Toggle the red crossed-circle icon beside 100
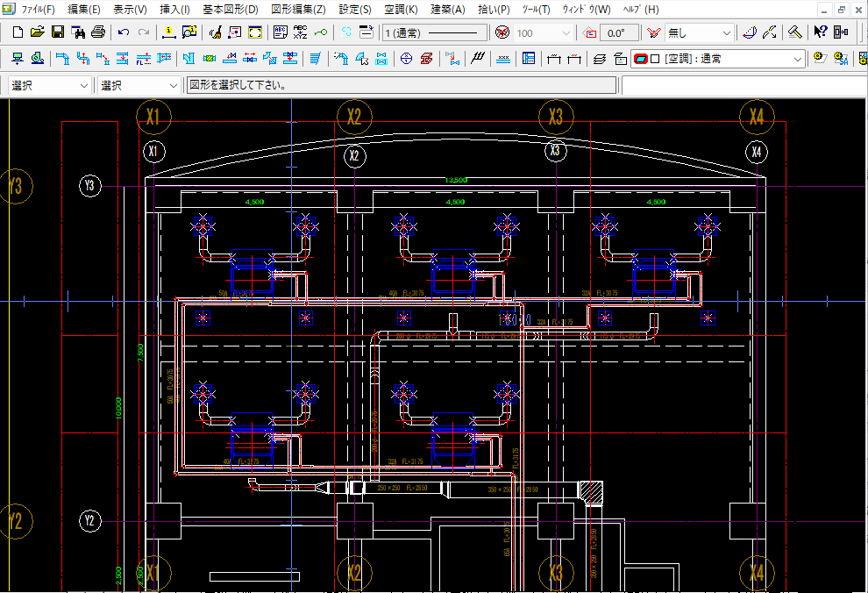The width and height of the screenshot is (868, 593). 502,32
